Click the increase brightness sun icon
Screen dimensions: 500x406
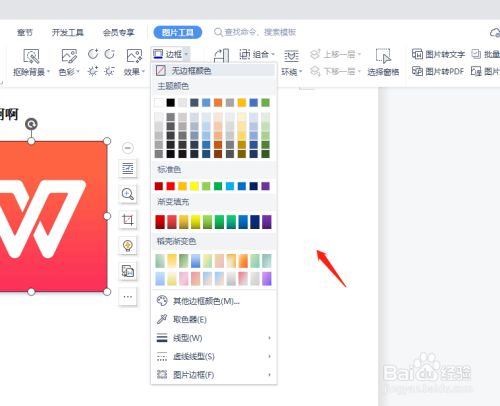(93, 71)
